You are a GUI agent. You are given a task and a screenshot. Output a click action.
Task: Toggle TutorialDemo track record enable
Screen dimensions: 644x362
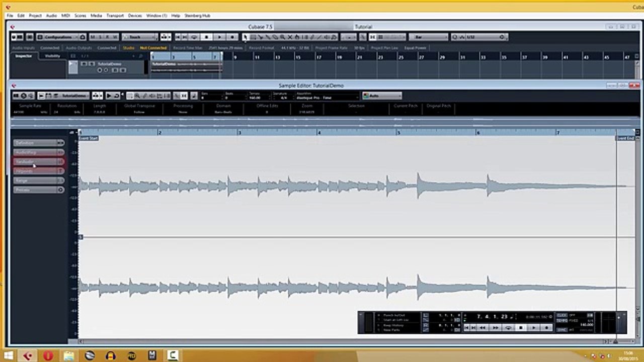tap(100, 70)
